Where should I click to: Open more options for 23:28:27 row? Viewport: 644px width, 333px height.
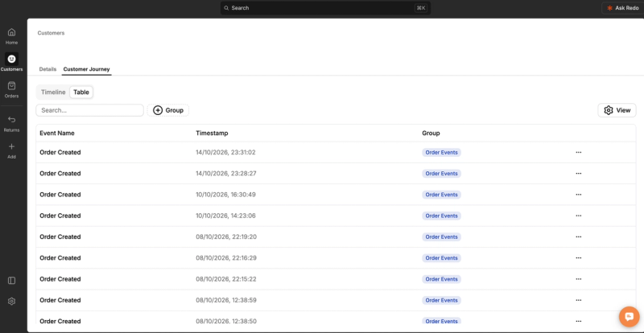pyautogui.click(x=578, y=173)
